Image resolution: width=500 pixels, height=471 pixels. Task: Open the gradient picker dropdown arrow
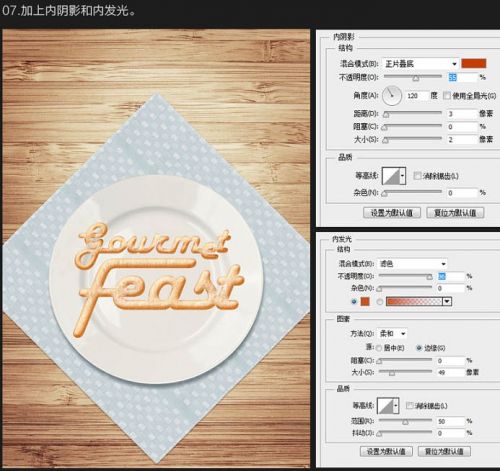point(447,301)
